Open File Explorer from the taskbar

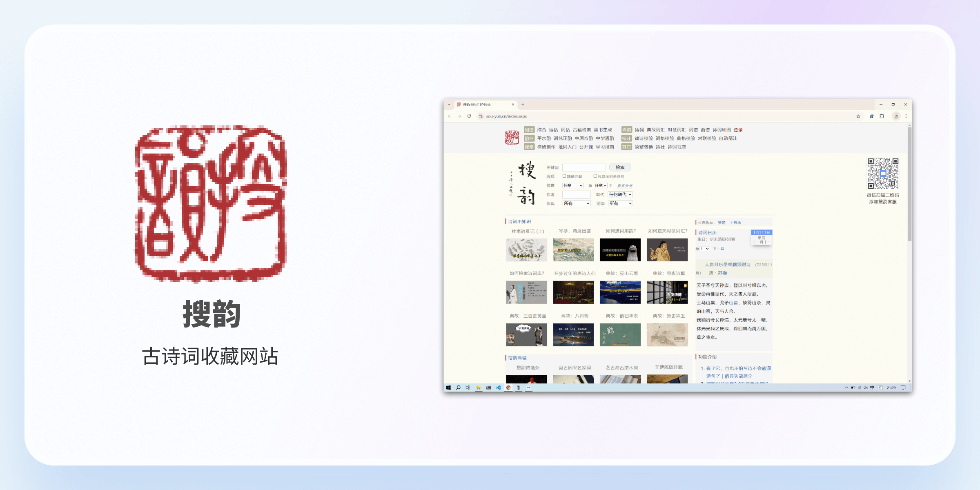click(x=478, y=388)
